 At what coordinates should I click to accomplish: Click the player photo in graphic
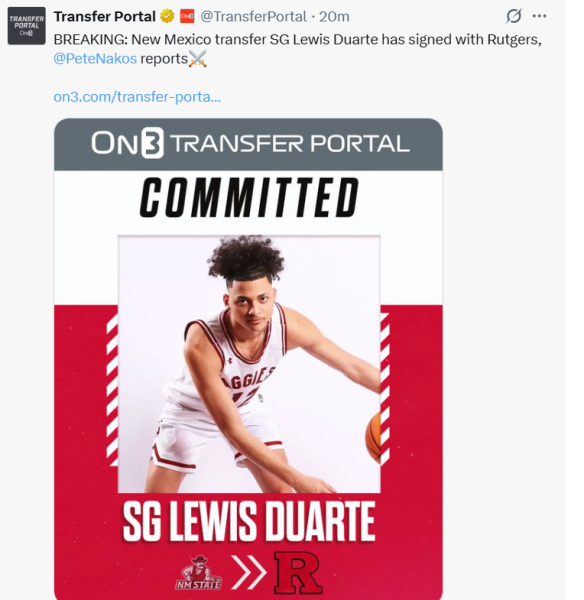coord(249,364)
